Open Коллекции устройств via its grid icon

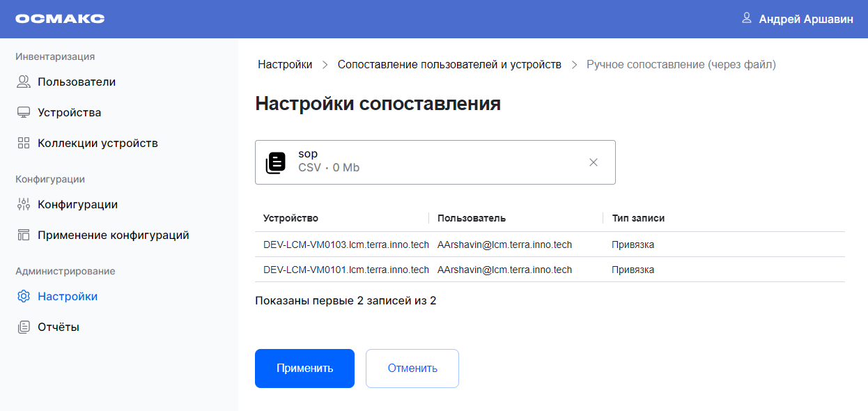coord(23,142)
